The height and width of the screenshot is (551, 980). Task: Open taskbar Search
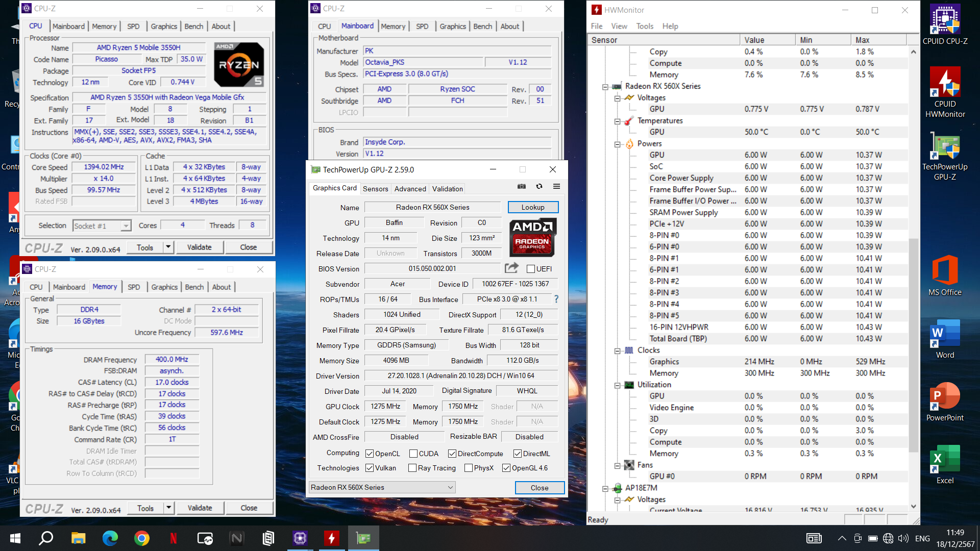46,538
